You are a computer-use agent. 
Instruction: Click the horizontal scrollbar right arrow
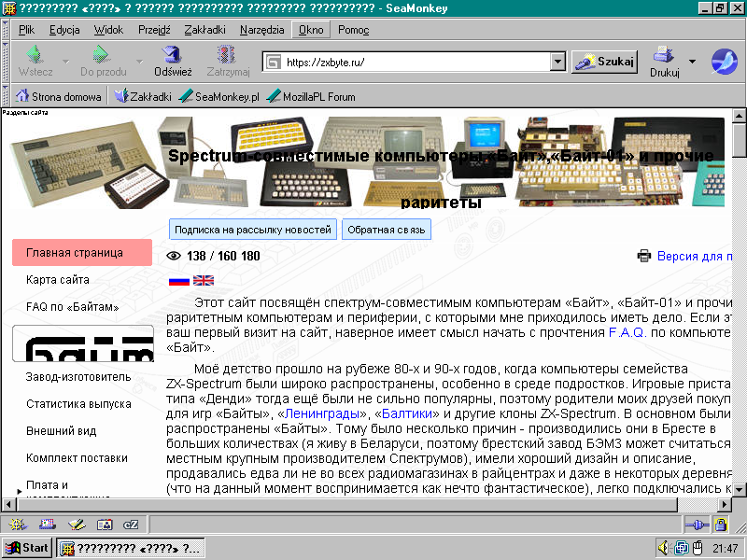coord(725,504)
